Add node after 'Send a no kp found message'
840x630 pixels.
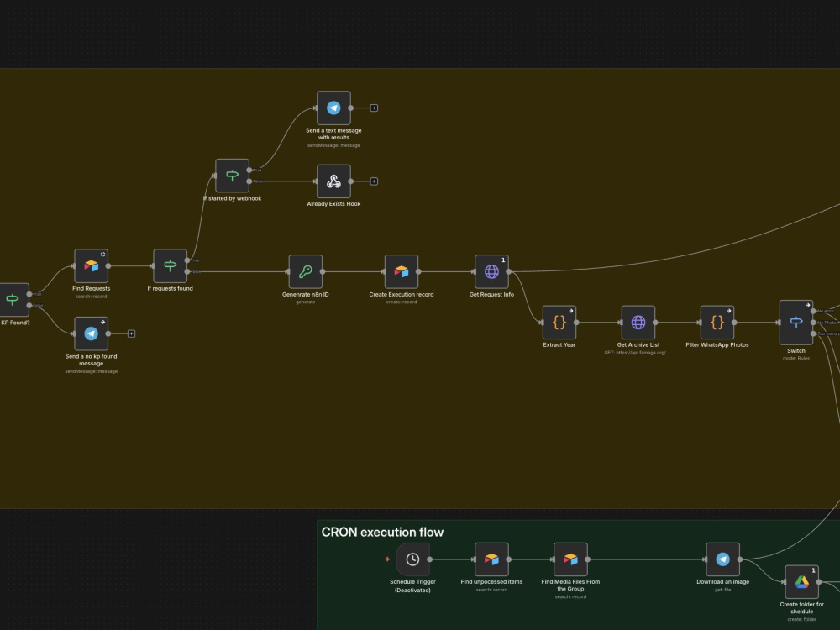[131, 333]
